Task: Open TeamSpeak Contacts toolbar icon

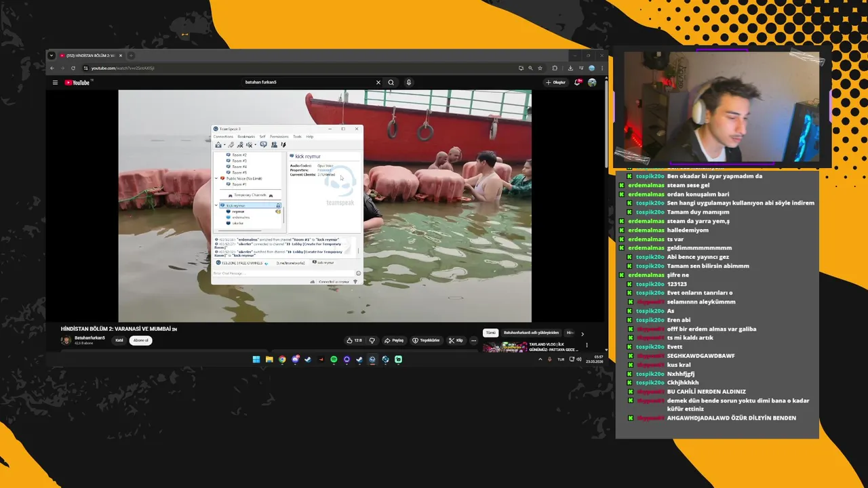Action: [274, 144]
